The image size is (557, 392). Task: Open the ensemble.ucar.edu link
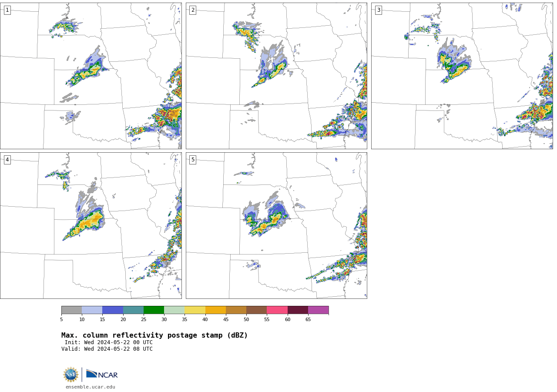pos(91,387)
